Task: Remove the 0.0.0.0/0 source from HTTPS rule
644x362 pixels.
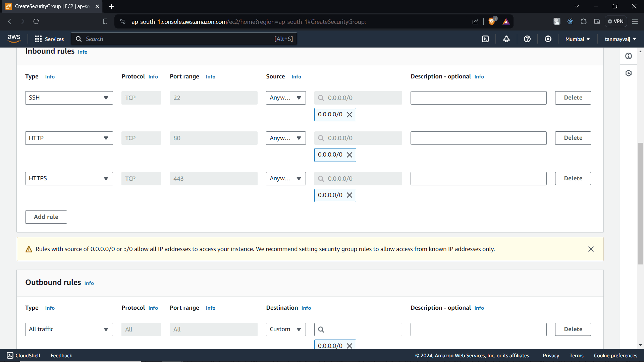Action: [x=350, y=195]
